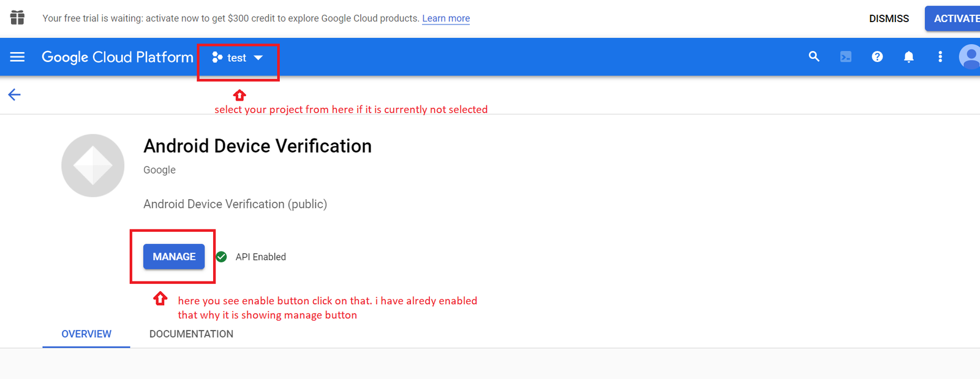Open the Help question mark icon
This screenshot has width=980, height=379.
coord(877,57)
